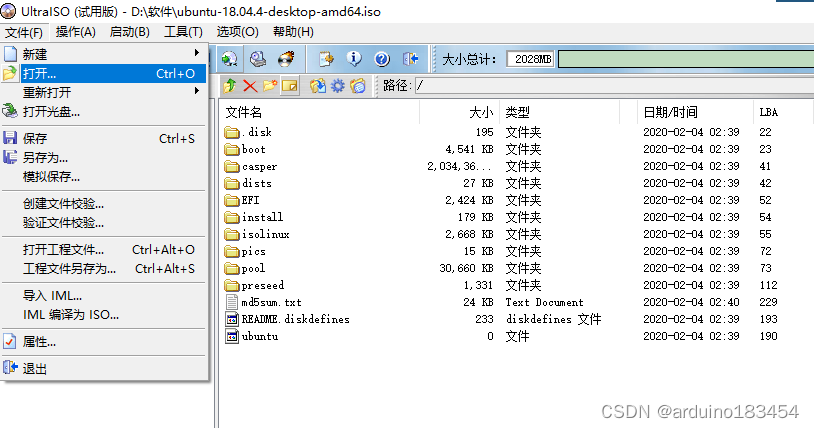Open the 文件(F) menu
The image size is (814, 428).
pyautogui.click(x=24, y=32)
